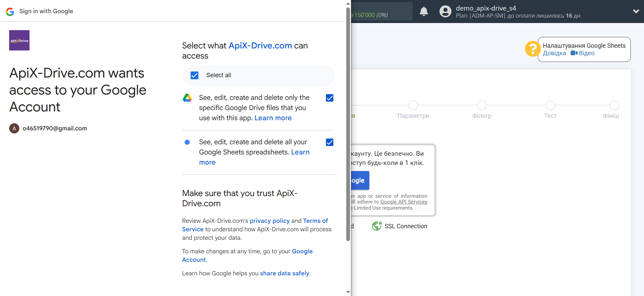Click the user profile icon for demo_apix-drive_s4
Image resolution: width=644 pixels, height=296 pixels.
point(445,12)
